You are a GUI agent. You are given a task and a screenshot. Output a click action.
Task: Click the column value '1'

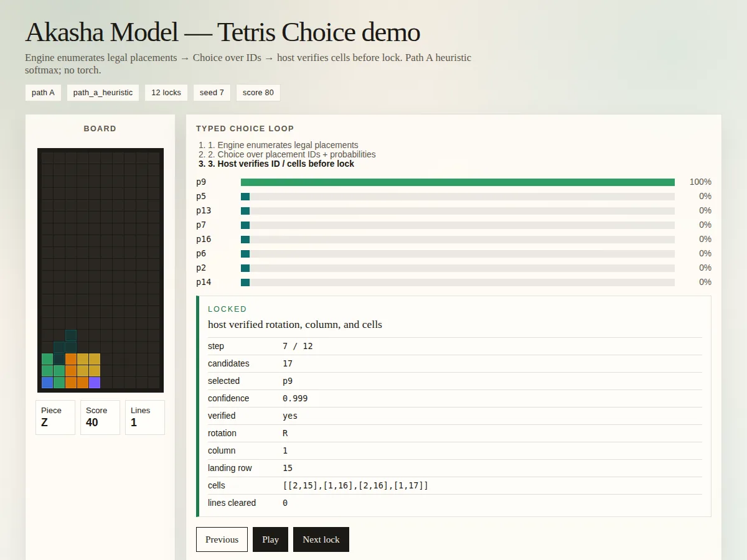coord(285,450)
